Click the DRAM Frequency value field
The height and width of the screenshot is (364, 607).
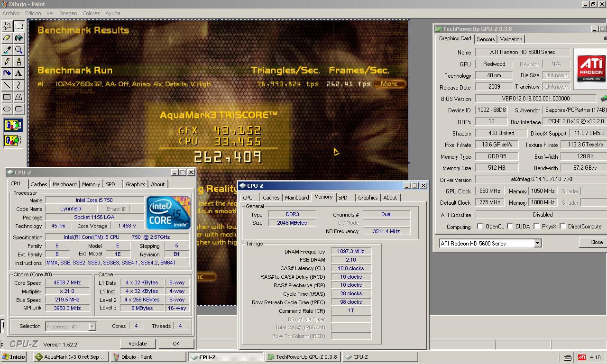pyautogui.click(x=351, y=251)
